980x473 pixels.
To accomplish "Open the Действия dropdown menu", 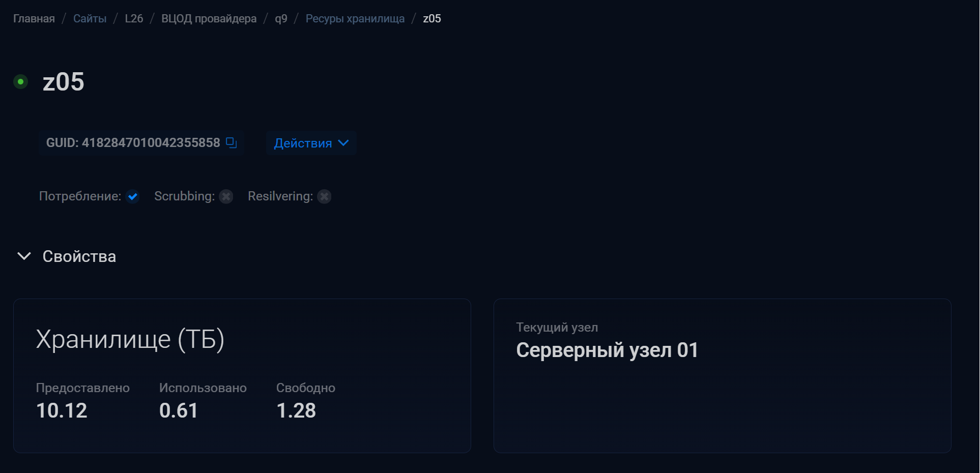I will coord(311,143).
